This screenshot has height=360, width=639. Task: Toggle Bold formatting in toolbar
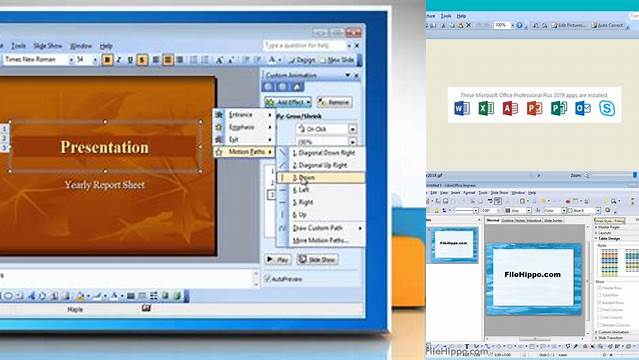coord(107,60)
